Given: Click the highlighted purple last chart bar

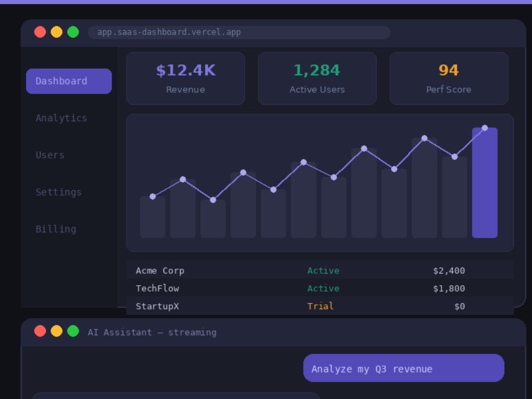Looking at the screenshot, I should 485,182.
